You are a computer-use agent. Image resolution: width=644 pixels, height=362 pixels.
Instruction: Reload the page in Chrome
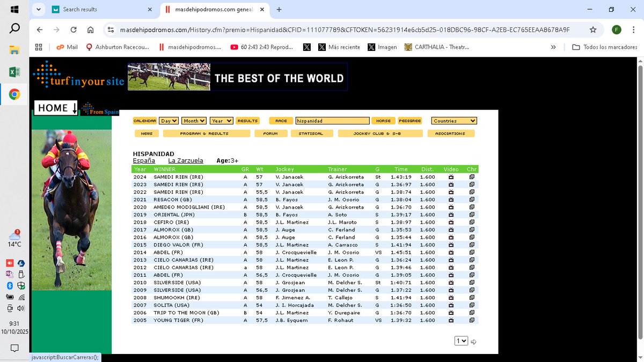point(74,30)
